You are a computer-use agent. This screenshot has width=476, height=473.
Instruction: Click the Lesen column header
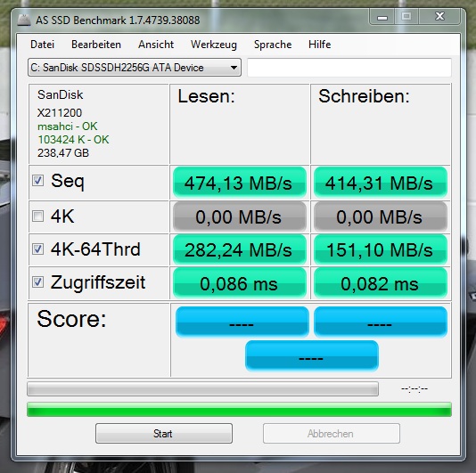(207, 96)
